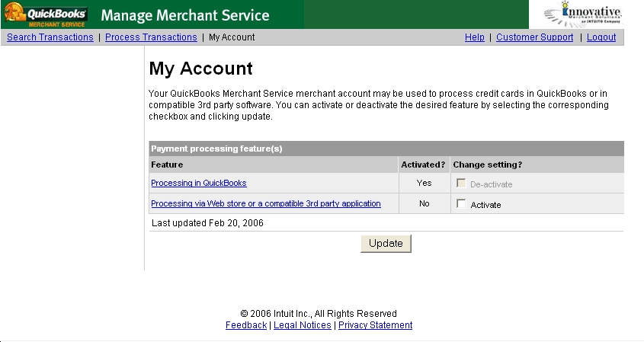Click the Innovative Merchant Solutions logo
Image resolution: width=644 pixels, height=342 pixels.
point(583,14)
